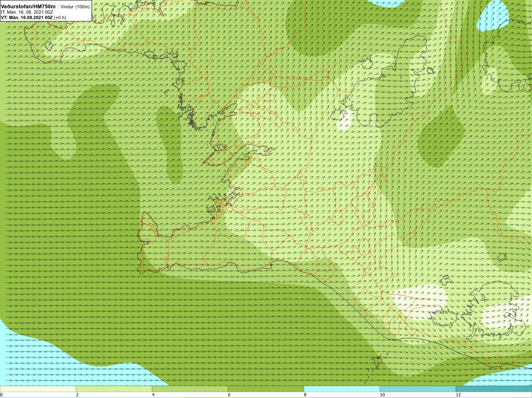Select the IT: Mán. 16. 08. 2021 00Z line
Screen dimensions: 532x398
(27, 12)
